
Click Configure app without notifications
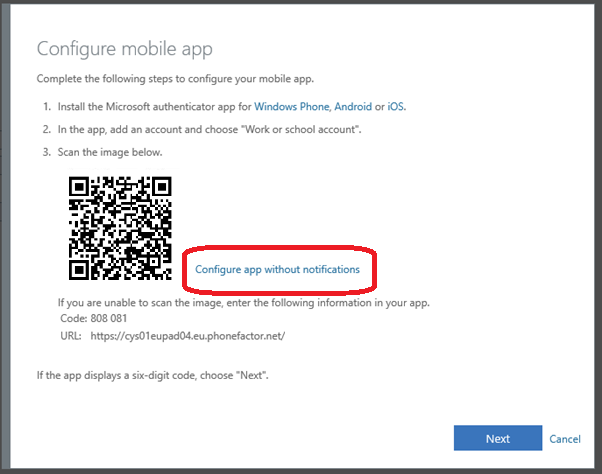tap(277, 269)
